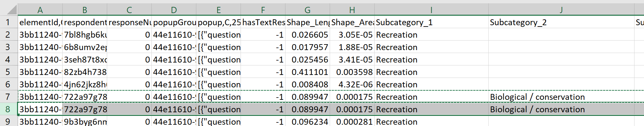Screen dimensions: 644x126
Task: Select column I header
Action: coord(431,10)
